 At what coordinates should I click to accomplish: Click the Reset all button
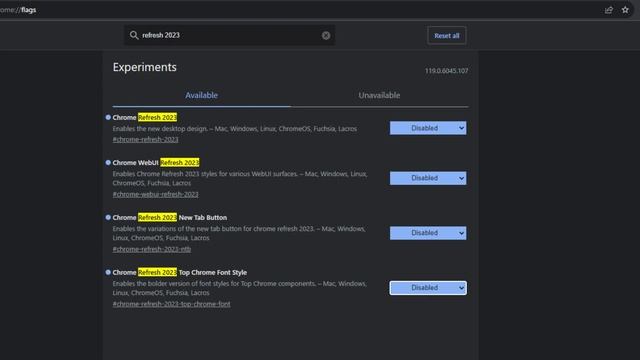tap(447, 36)
